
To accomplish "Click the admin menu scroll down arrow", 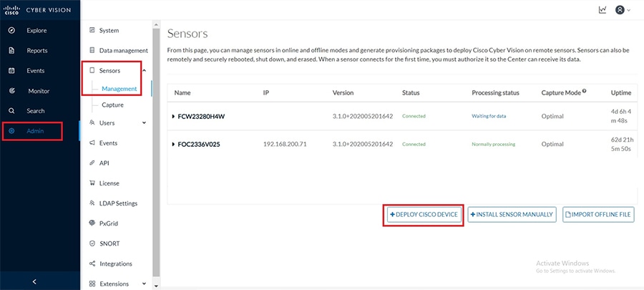I will pos(156,285).
